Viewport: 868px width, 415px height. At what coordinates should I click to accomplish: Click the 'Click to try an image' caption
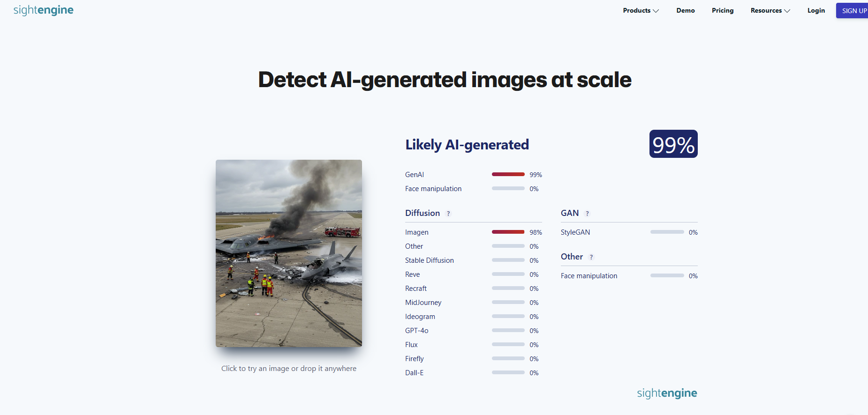point(289,369)
